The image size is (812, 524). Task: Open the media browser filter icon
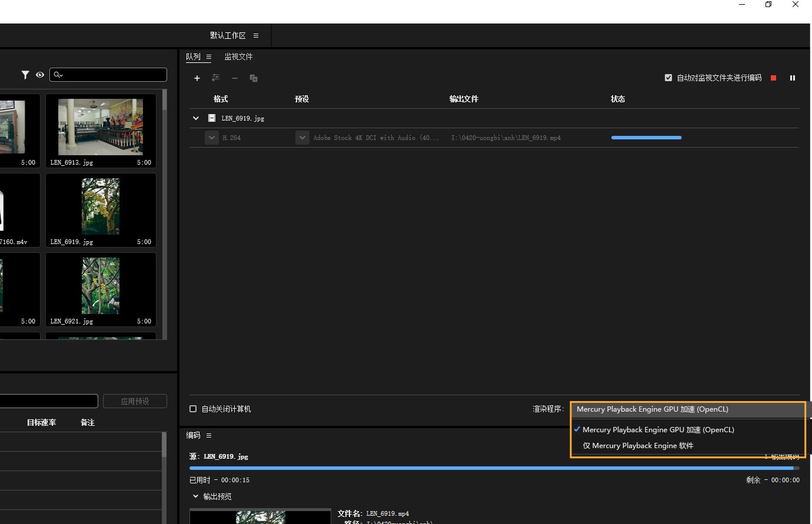[25, 75]
